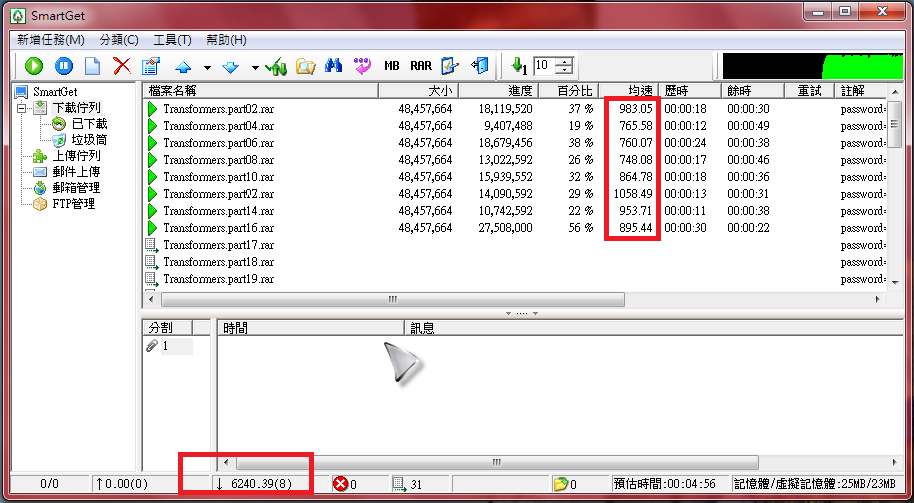Open the task properties checklist icon
The height and width of the screenshot is (503, 914).
(x=151, y=66)
